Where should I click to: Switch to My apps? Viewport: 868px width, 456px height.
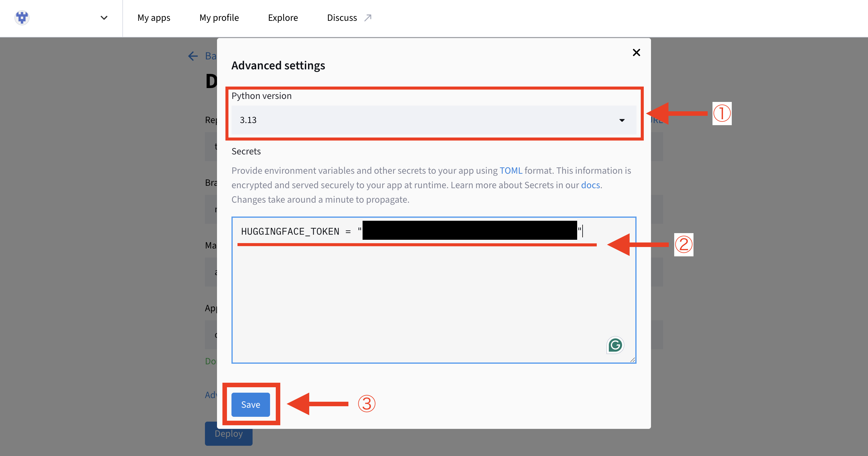coord(154,17)
